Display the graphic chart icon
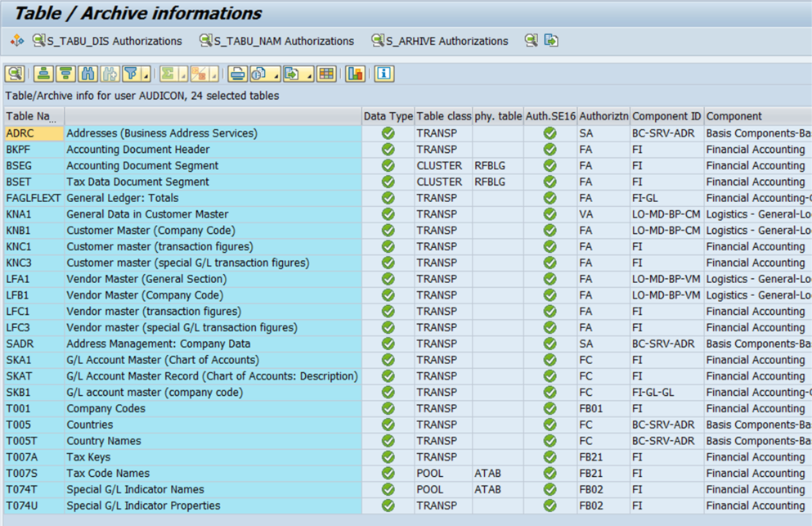 click(x=354, y=74)
